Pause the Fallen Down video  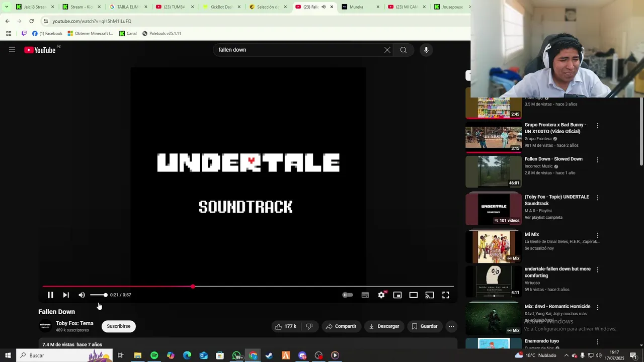(x=50, y=295)
